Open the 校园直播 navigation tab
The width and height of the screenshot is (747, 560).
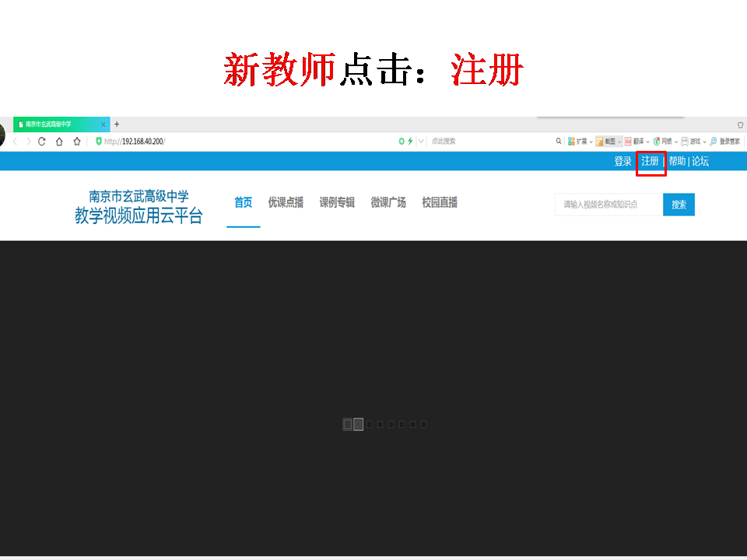(x=440, y=203)
